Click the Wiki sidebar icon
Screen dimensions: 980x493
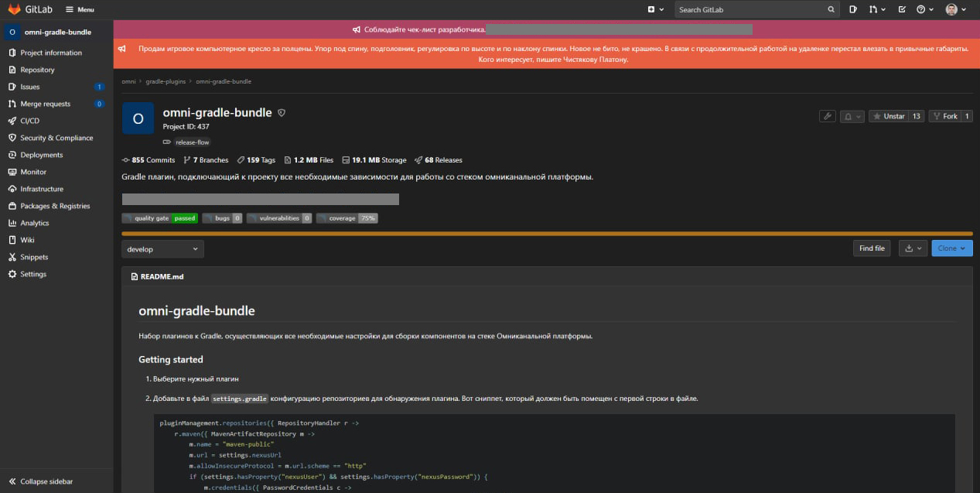click(12, 240)
